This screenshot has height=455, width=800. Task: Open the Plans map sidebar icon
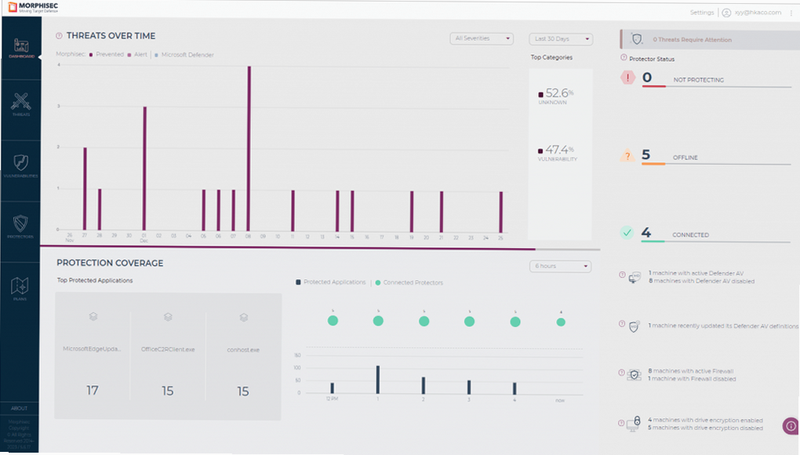pos(20,288)
